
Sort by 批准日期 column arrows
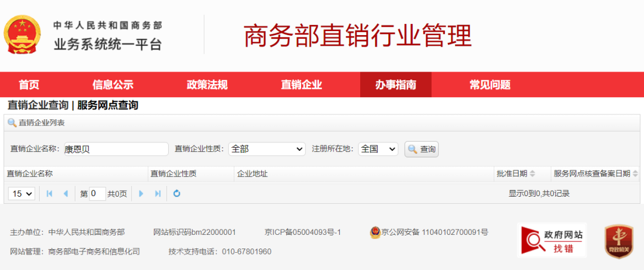pyautogui.click(x=532, y=174)
